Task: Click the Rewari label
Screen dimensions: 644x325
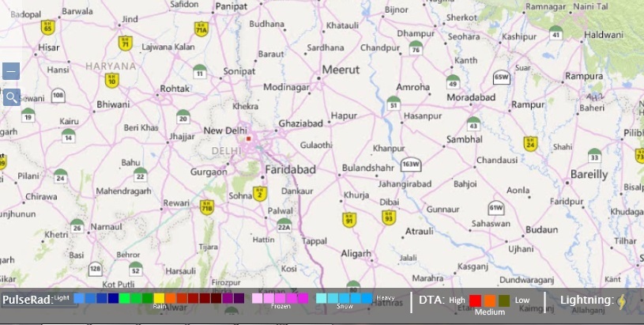Action: pyautogui.click(x=176, y=203)
